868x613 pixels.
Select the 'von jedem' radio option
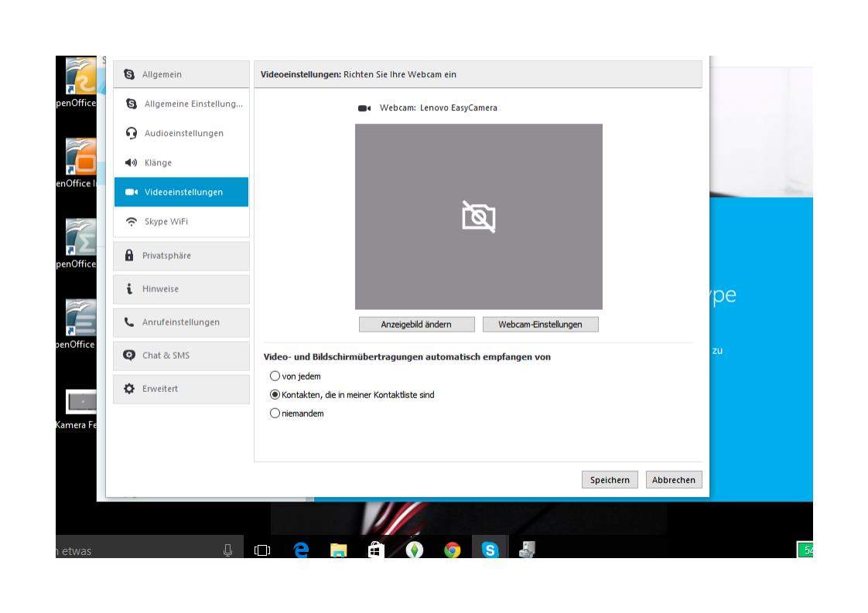[275, 376]
